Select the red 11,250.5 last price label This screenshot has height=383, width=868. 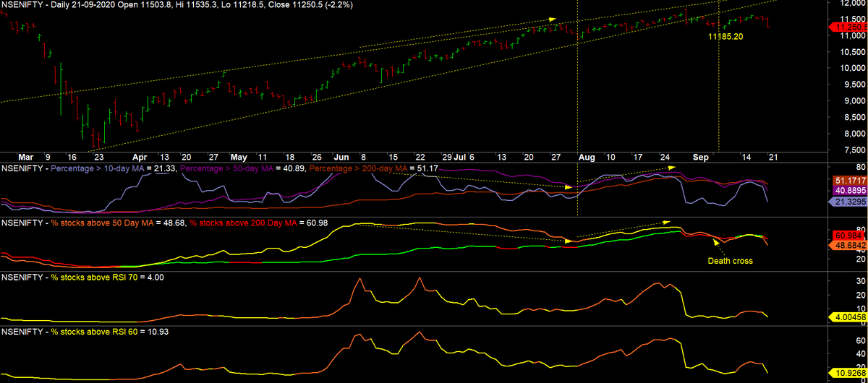849,27
